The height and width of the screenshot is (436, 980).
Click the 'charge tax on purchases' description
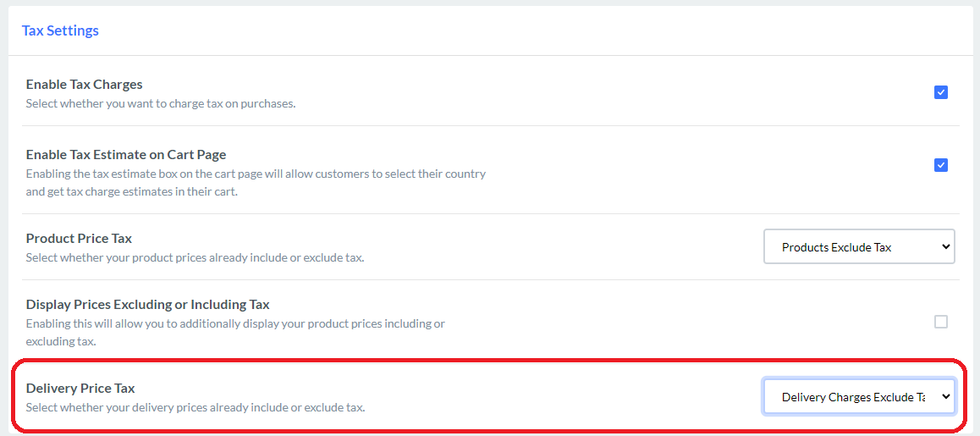(x=160, y=104)
